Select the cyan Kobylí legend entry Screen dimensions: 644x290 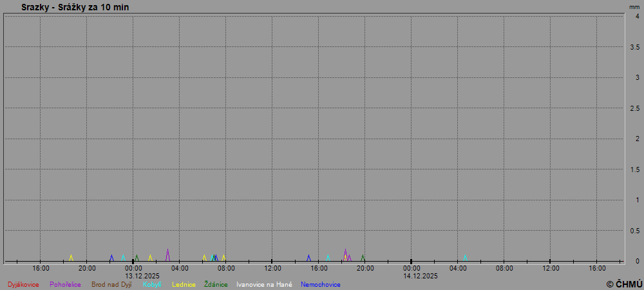[x=152, y=284]
